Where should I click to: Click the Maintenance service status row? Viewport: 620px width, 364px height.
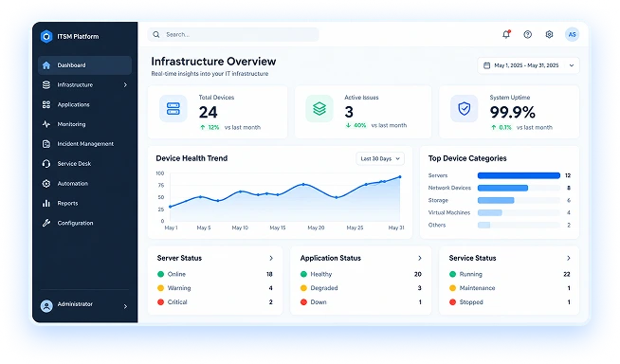(x=510, y=288)
